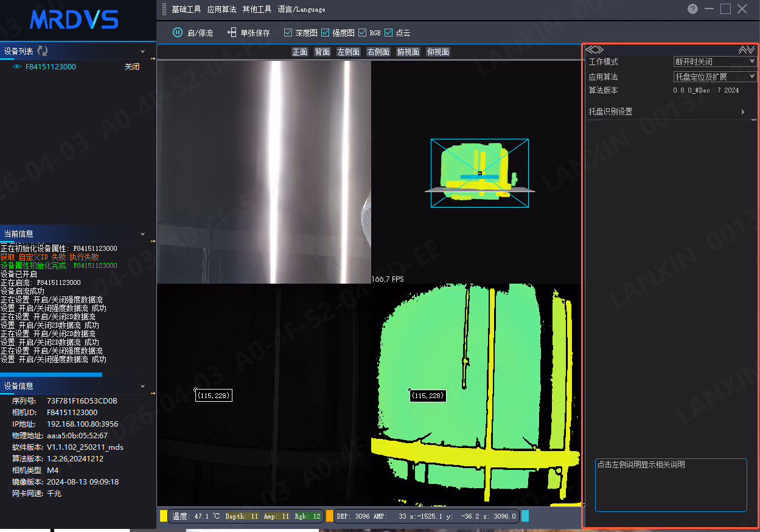
Task: Open the 语言/Language menu
Action: (x=301, y=9)
